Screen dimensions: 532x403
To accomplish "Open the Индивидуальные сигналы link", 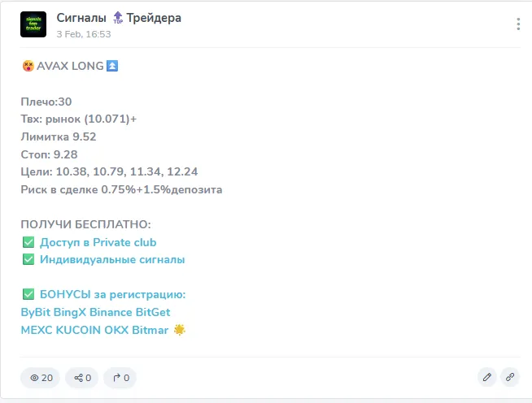I will pos(112,260).
